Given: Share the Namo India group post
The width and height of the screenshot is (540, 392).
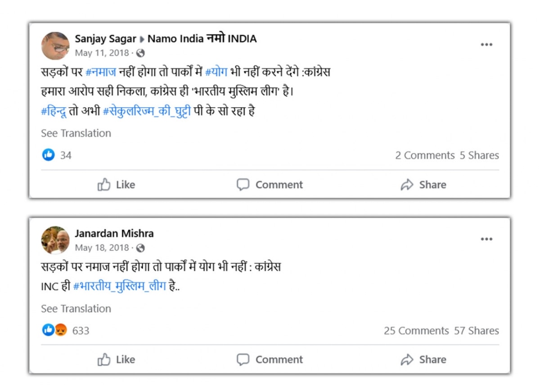Looking at the screenshot, I should point(423,185).
